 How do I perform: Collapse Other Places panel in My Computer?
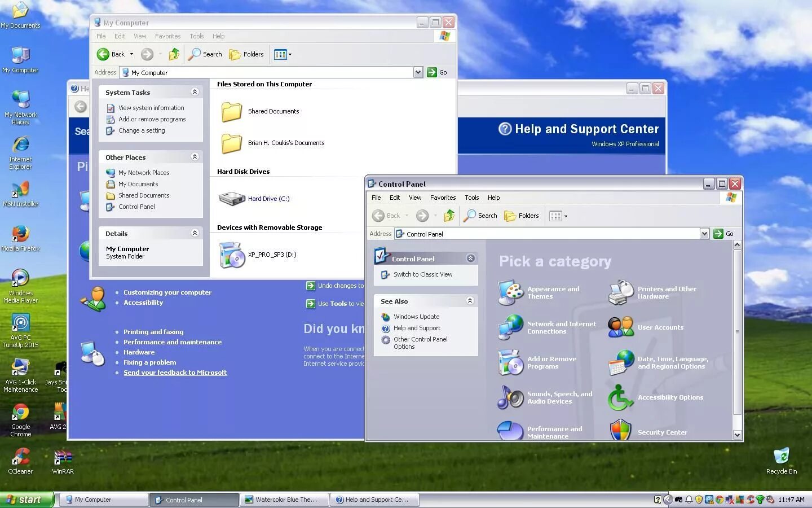[195, 157]
